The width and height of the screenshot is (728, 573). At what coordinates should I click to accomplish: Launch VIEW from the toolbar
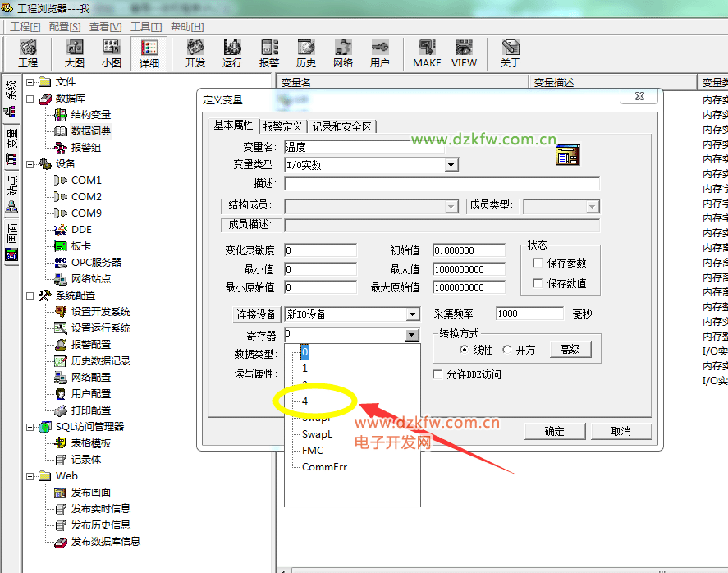[464, 53]
